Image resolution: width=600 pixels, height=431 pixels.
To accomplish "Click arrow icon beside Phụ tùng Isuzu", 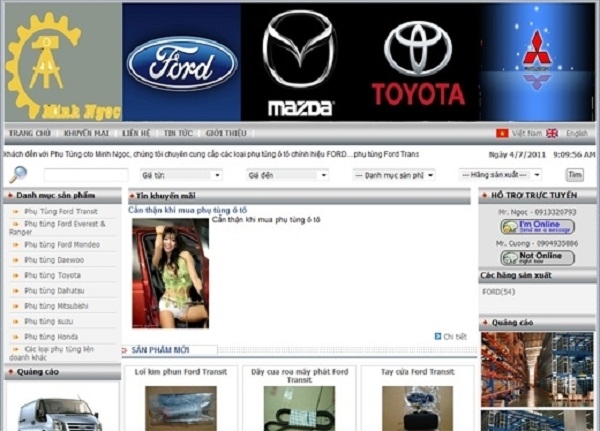I will (x=16, y=322).
